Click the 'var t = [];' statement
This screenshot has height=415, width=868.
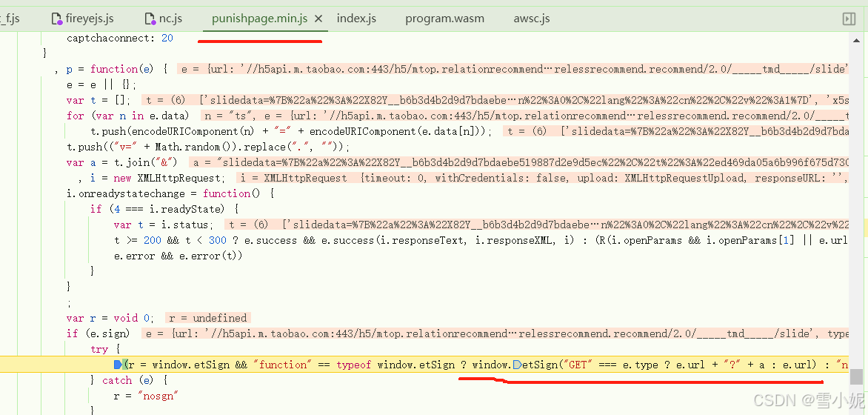[x=99, y=100]
